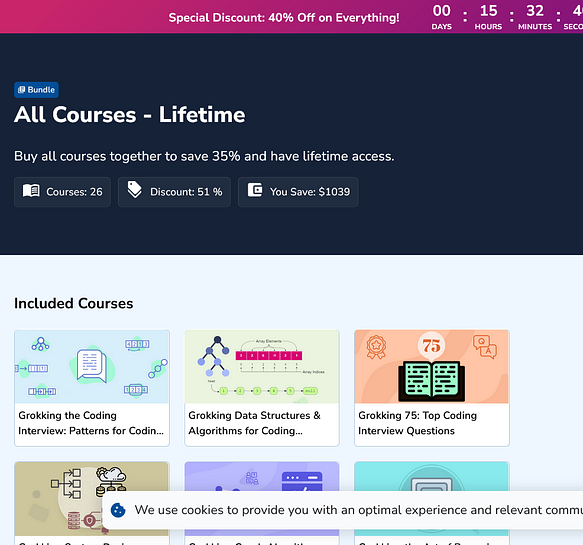The image size is (583, 545).
Task: Open the purple course card thumbnail
Action: (x=262, y=476)
